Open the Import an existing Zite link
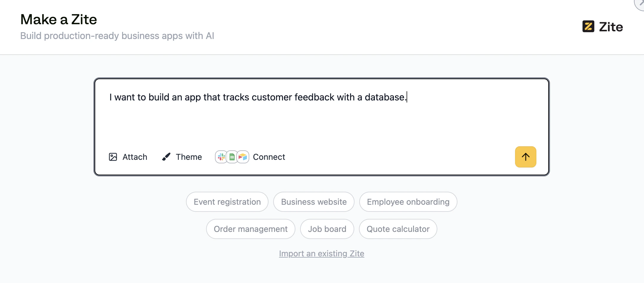The width and height of the screenshot is (644, 283). 321,253
